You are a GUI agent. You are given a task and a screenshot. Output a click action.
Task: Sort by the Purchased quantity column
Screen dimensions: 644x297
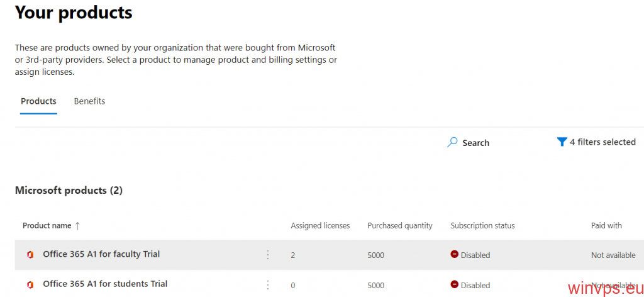(400, 226)
